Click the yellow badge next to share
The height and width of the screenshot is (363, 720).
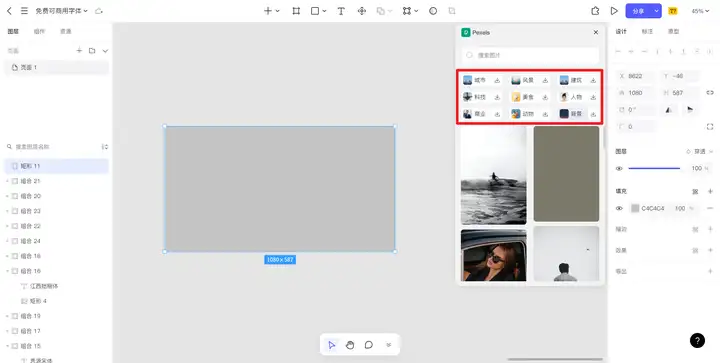(673, 11)
